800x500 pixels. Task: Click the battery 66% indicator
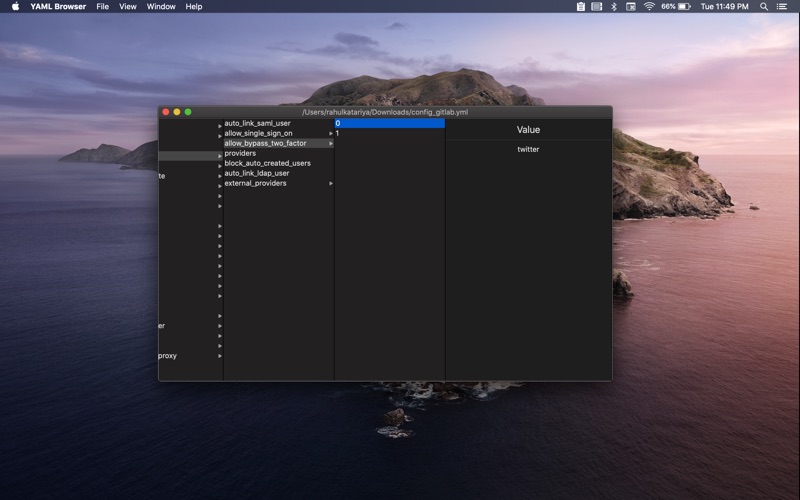676,7
